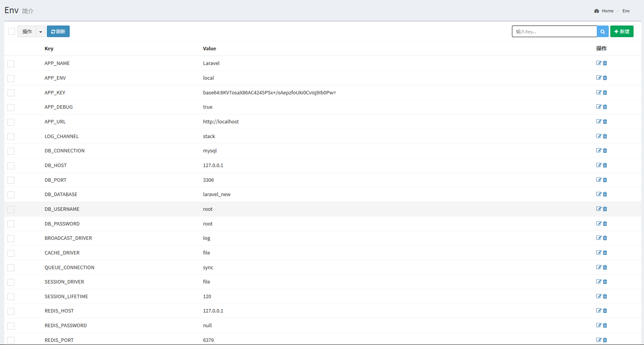This screenshot has width=644, height=345.
Task: Edit the APP_NAME row
Action: pos(599,63)
